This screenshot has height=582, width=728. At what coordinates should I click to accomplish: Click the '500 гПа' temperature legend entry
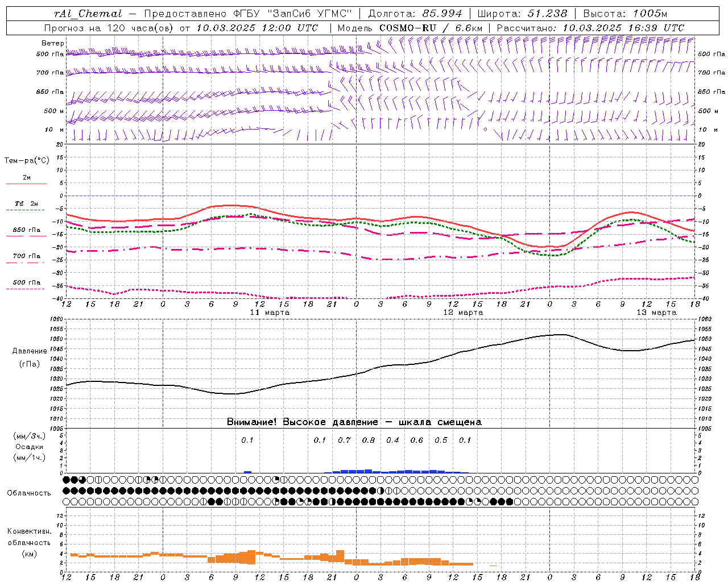tap(27, 282)
